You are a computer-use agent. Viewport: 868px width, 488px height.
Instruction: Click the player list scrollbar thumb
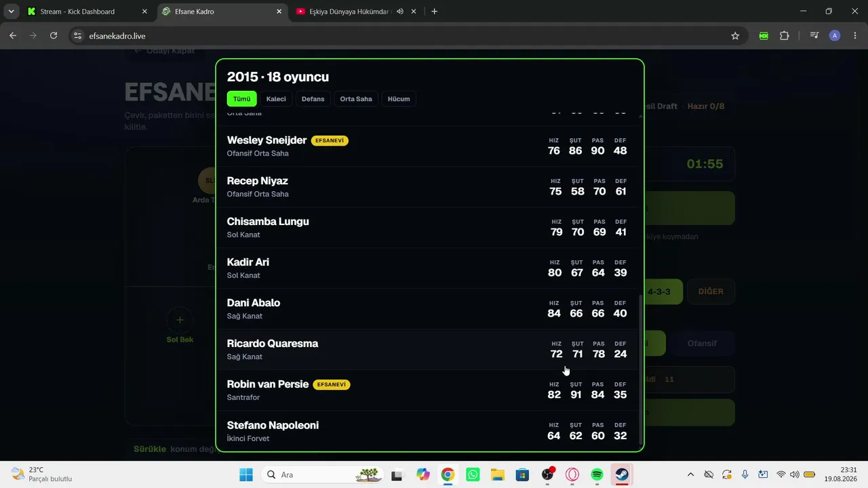pos(641,369)
